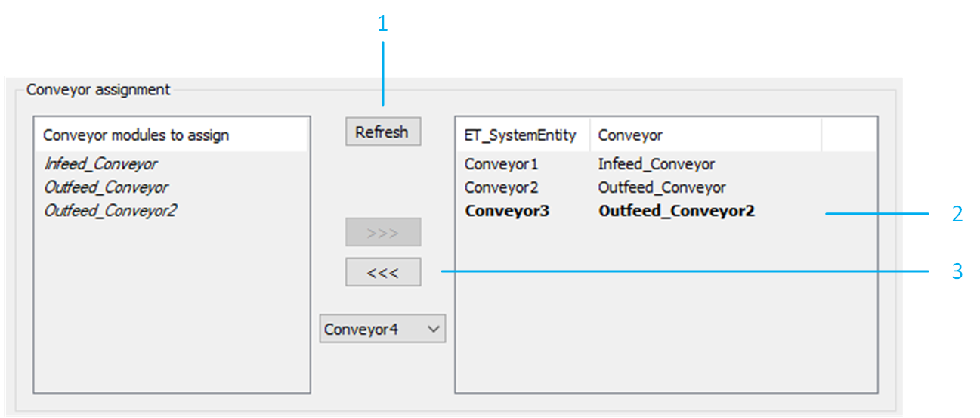Image resolution: width=980 pixels, height=418 pixels.
Task: Select the Conveyor1 row entry
Action: click(501, 164)
